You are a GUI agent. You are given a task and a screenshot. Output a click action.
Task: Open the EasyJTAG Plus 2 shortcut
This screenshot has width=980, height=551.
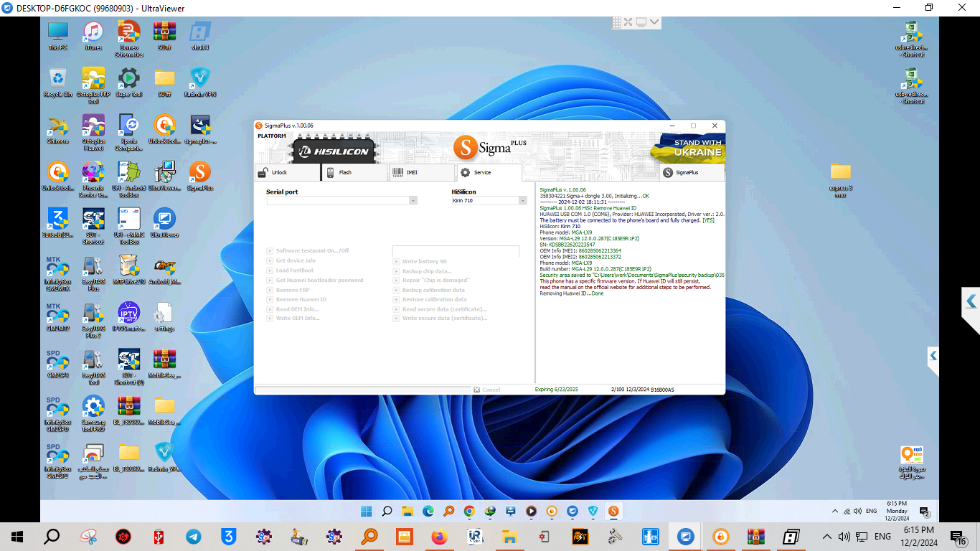(x=93, y=320)
